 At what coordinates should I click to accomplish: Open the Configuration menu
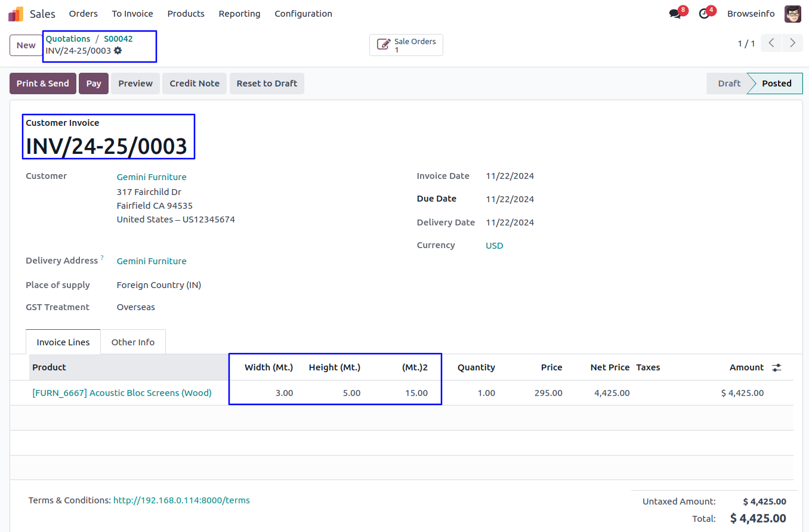303,14
